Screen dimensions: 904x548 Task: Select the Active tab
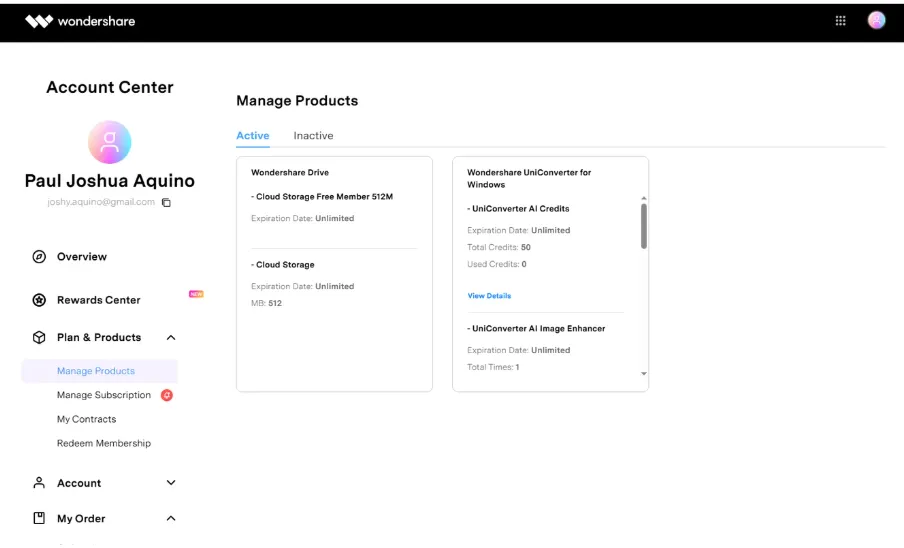tap(253, 136)
